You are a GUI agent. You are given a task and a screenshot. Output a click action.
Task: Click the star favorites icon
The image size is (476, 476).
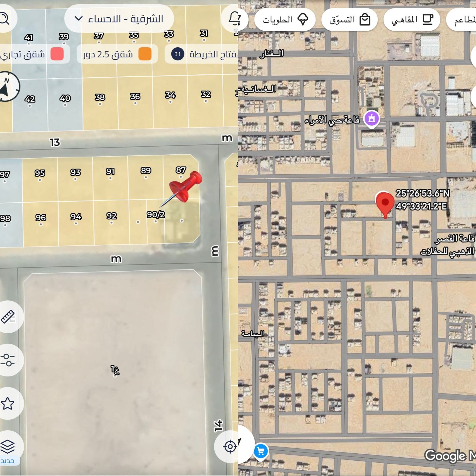tap(8, 403)
